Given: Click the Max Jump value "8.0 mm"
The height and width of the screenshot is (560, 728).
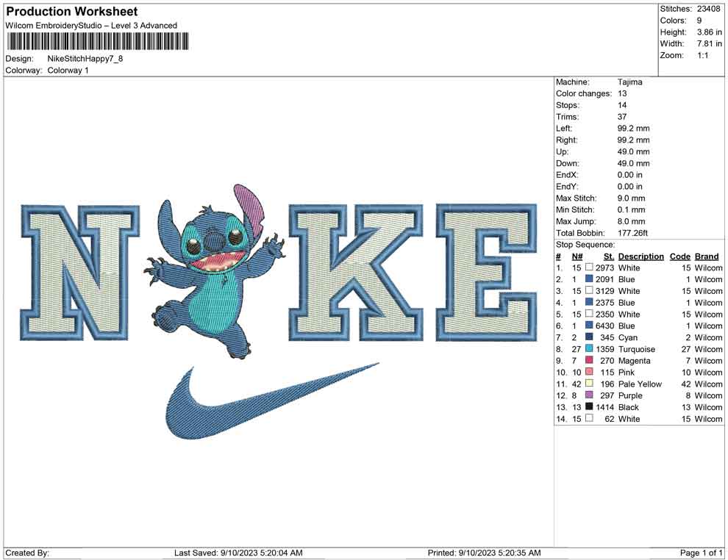Looking at the screenshot, I should [632, 221].
